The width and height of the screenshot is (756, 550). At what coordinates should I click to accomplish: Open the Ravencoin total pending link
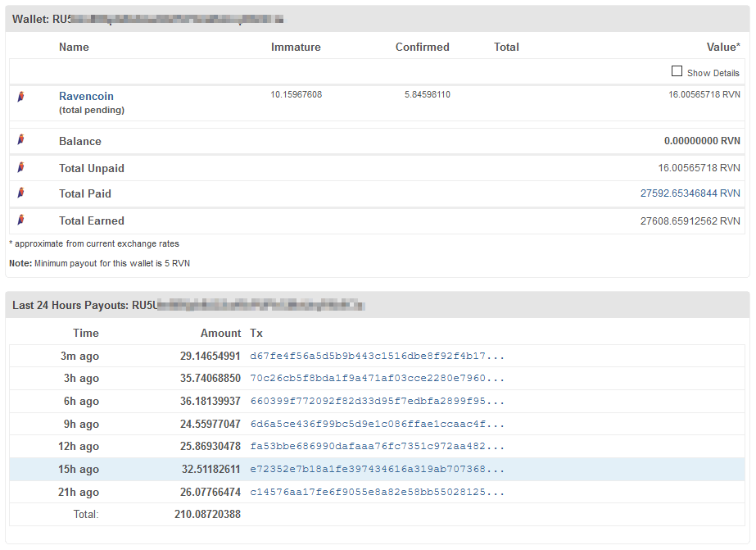85,96
